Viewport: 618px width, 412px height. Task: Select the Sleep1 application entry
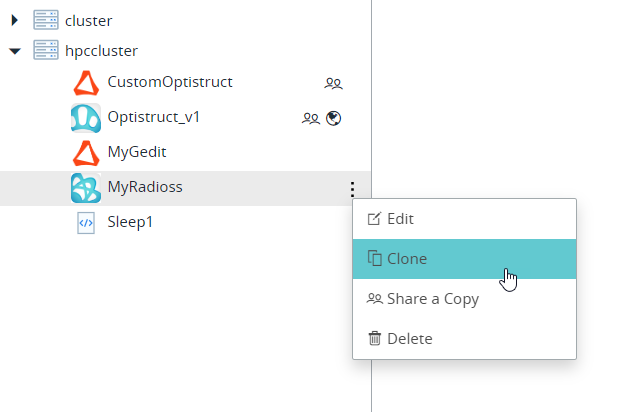click(x=130, y=222)
